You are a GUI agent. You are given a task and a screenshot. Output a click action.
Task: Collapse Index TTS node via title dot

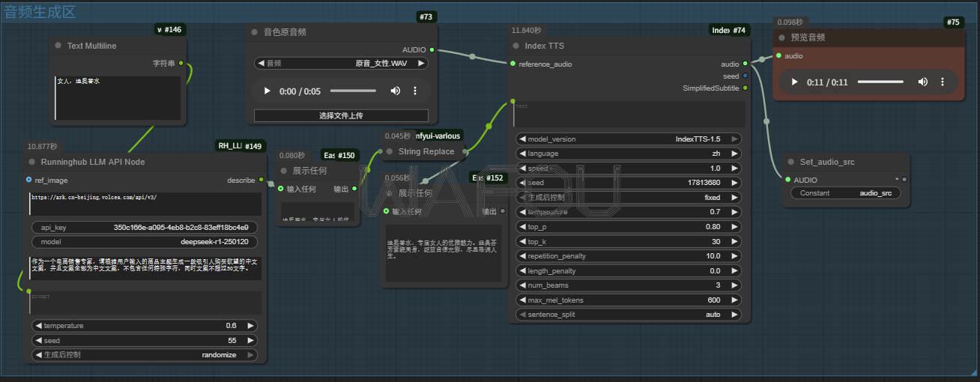516,46
